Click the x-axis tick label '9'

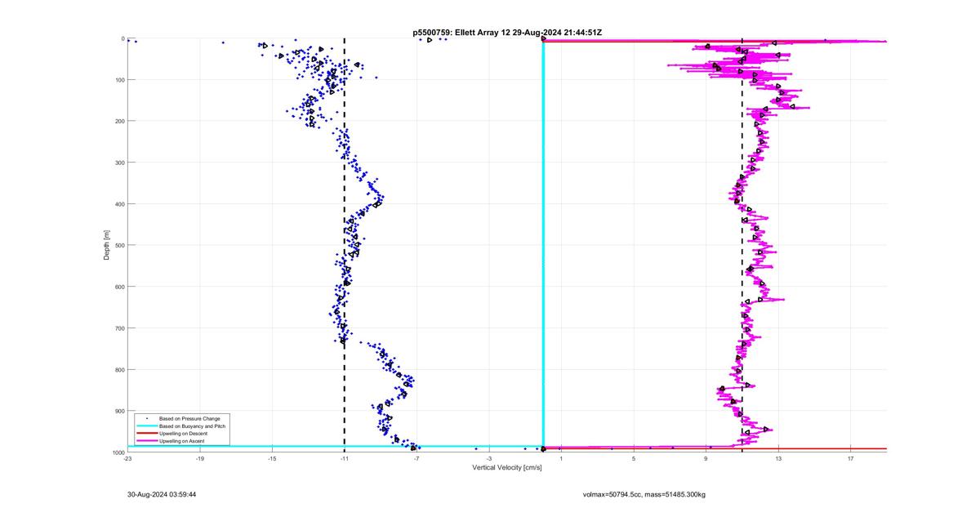706,458
